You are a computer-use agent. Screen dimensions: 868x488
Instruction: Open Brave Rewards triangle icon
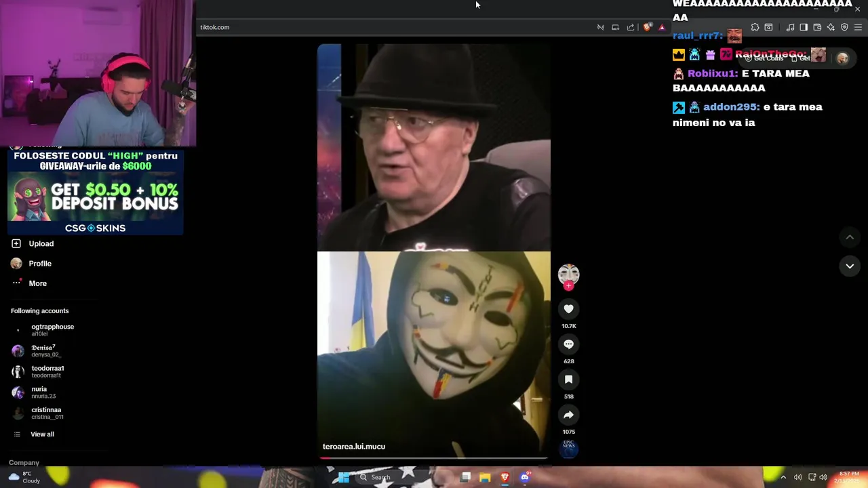pyautogui.click(x=662, y=27)
